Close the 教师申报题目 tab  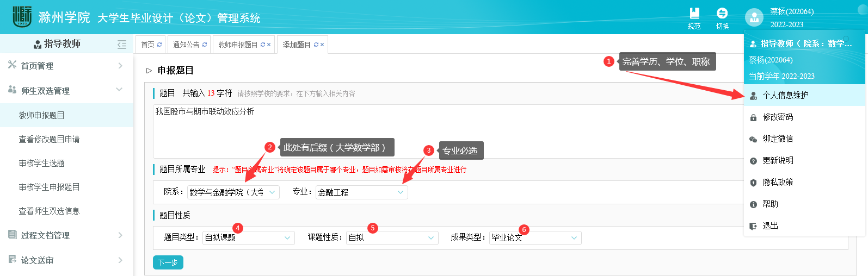269,45
